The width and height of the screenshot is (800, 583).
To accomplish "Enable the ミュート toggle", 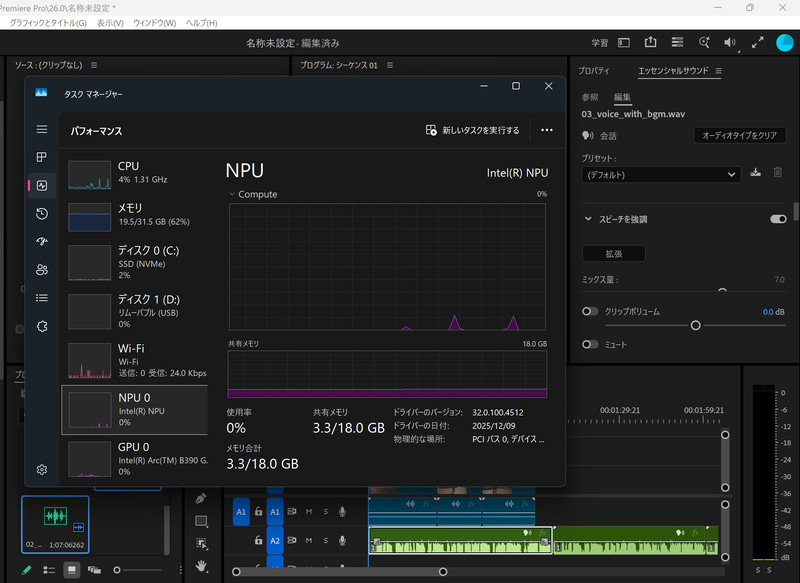I will coord(590,344).
